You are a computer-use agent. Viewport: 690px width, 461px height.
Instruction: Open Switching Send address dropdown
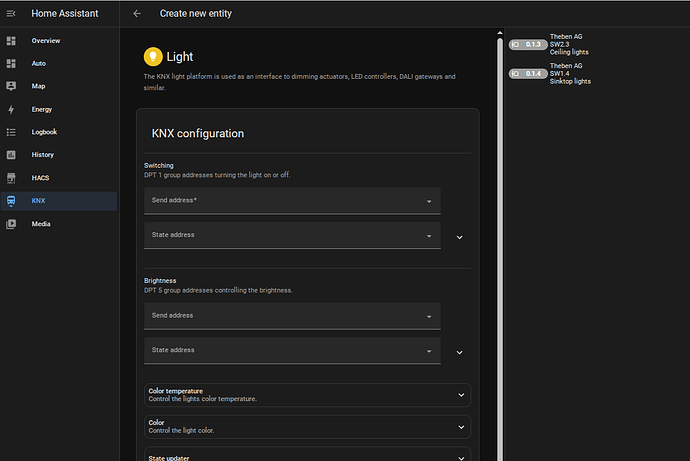292,201
